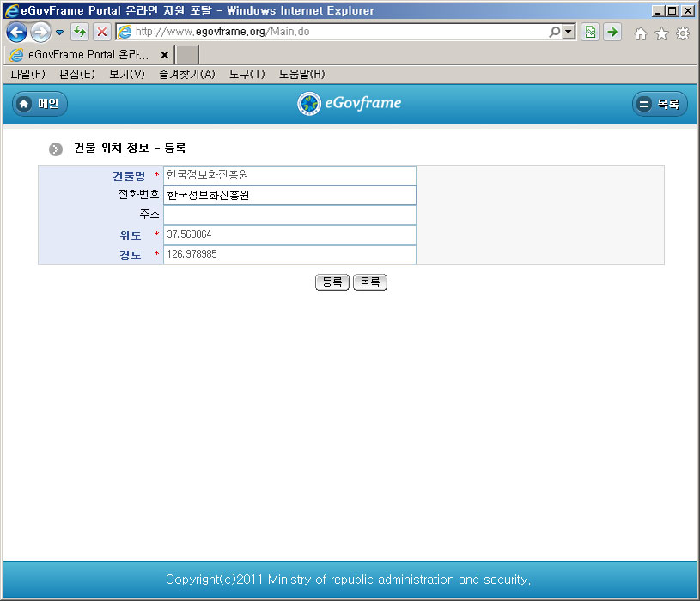Open the address bar search dropdown
The height and width of the screenshot is (601, 700).
pos(568,33)
